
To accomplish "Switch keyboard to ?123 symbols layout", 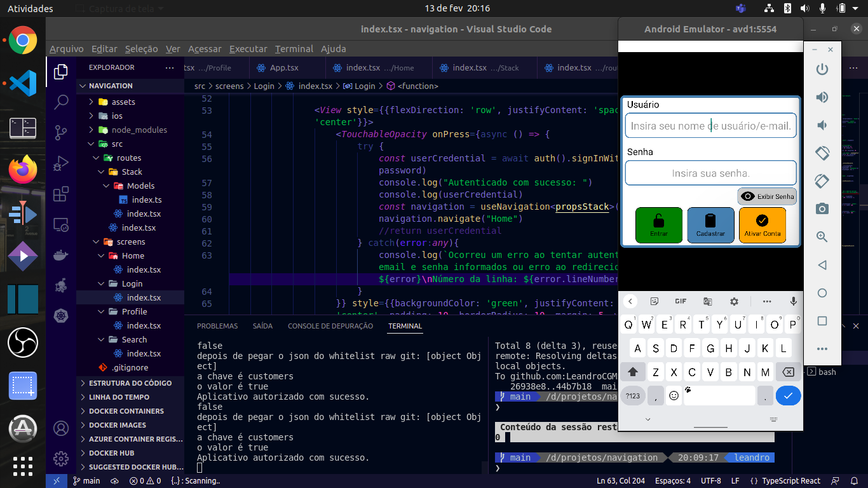I will [633, 396].
